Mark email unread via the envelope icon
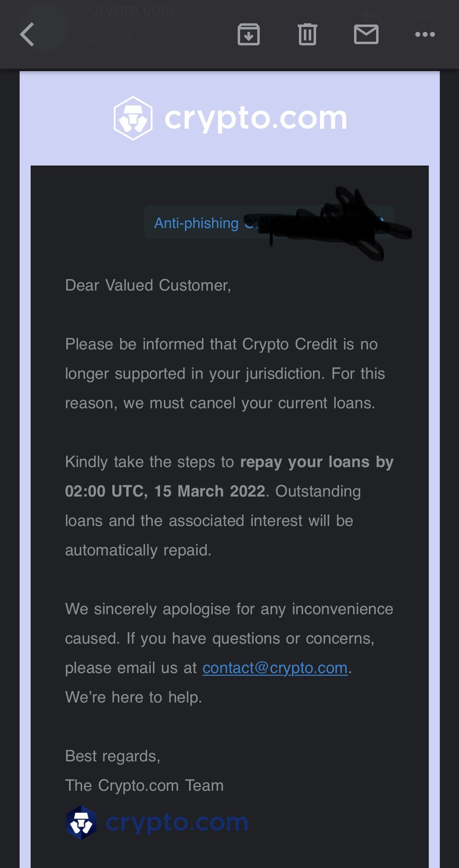 366,34
